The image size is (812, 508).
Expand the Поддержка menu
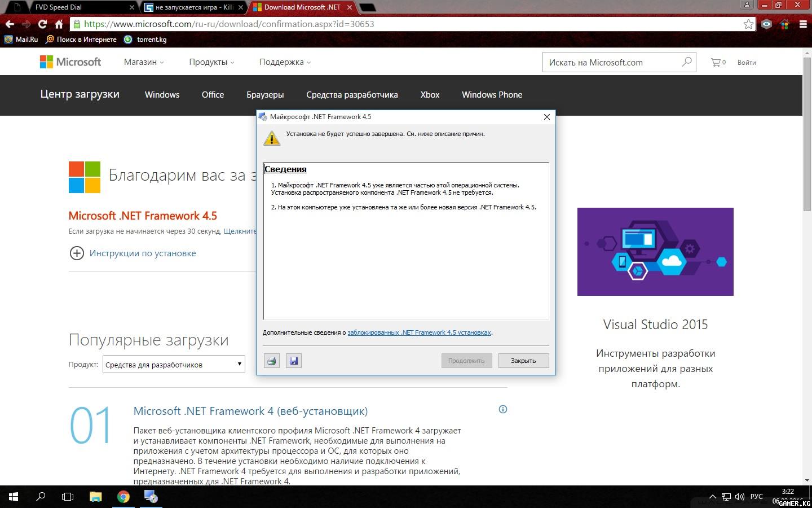click(285, 62)
